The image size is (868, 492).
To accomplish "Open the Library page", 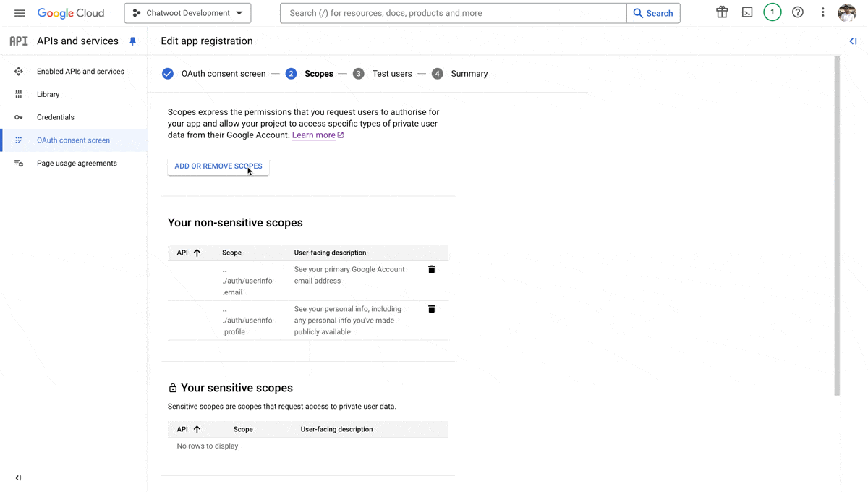I will click(x=48, y=95).
